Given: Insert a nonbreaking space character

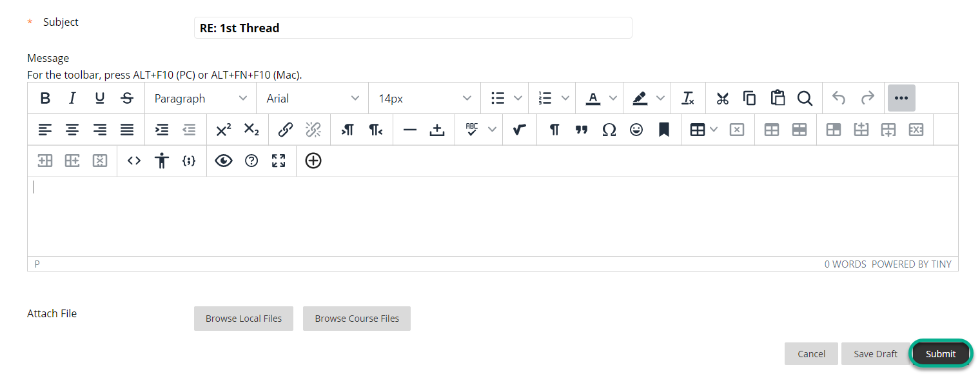Looking at the screenshot, I should point(437,130).
